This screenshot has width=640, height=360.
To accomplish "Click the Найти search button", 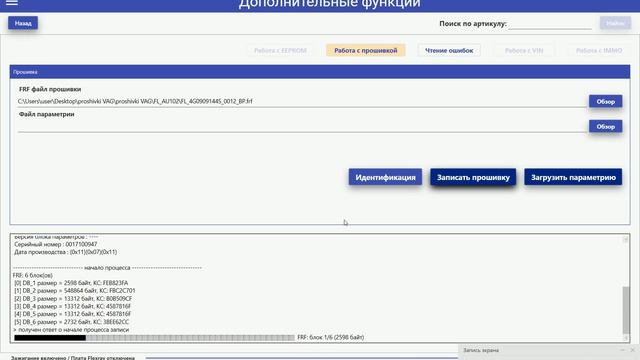I will coord(615,23).
